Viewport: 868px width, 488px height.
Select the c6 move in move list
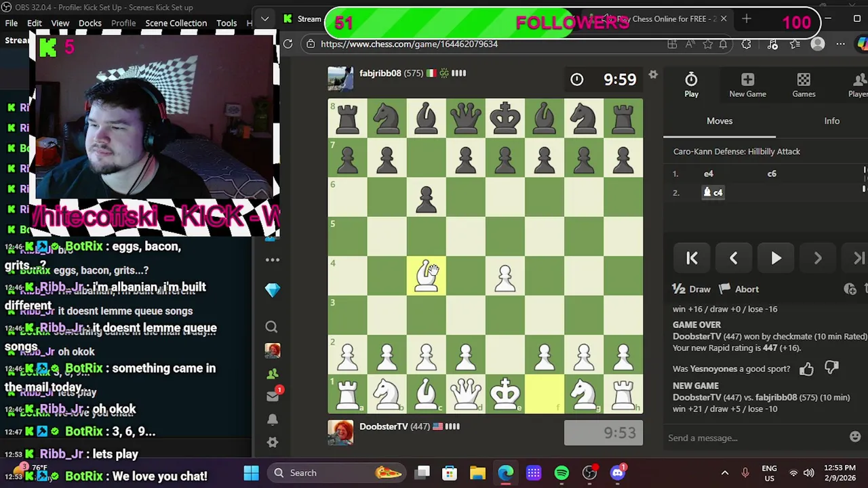tap(772, 174)
